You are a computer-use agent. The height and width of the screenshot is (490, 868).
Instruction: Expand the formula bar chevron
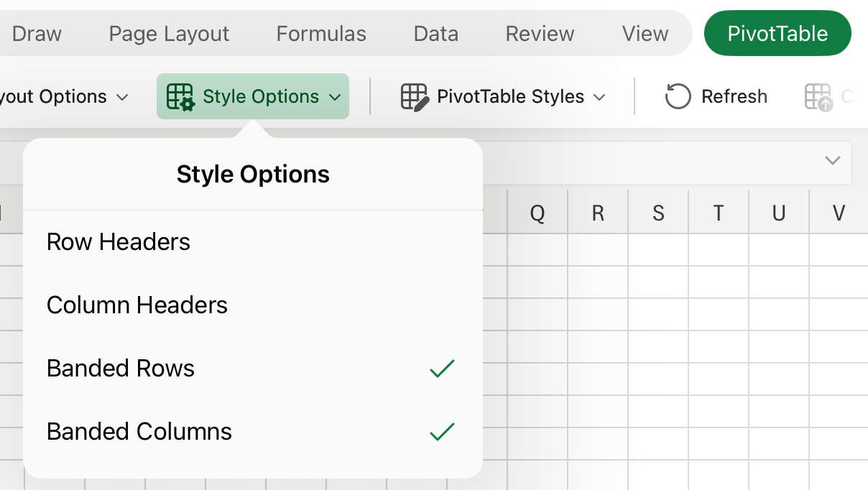(831, 161)
